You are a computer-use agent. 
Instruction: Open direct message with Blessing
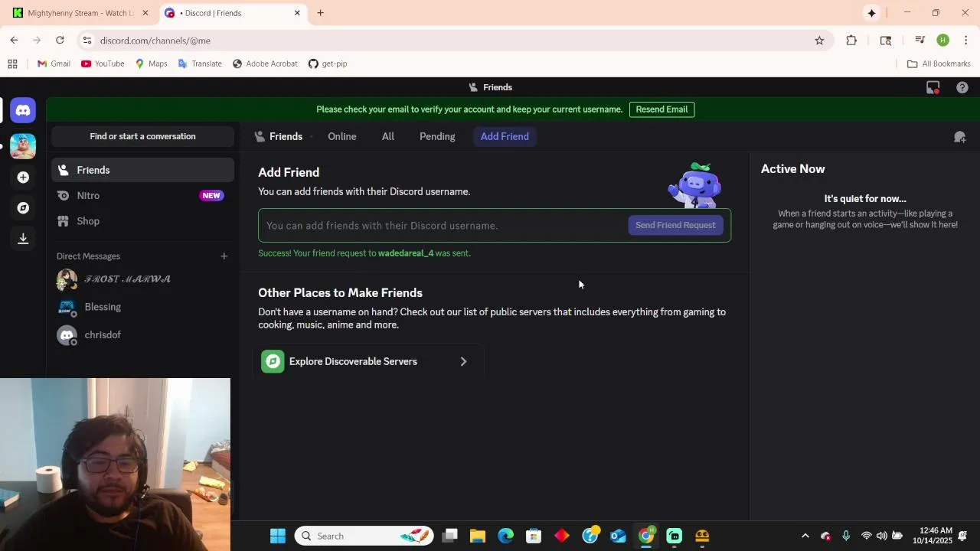[142, 307]
